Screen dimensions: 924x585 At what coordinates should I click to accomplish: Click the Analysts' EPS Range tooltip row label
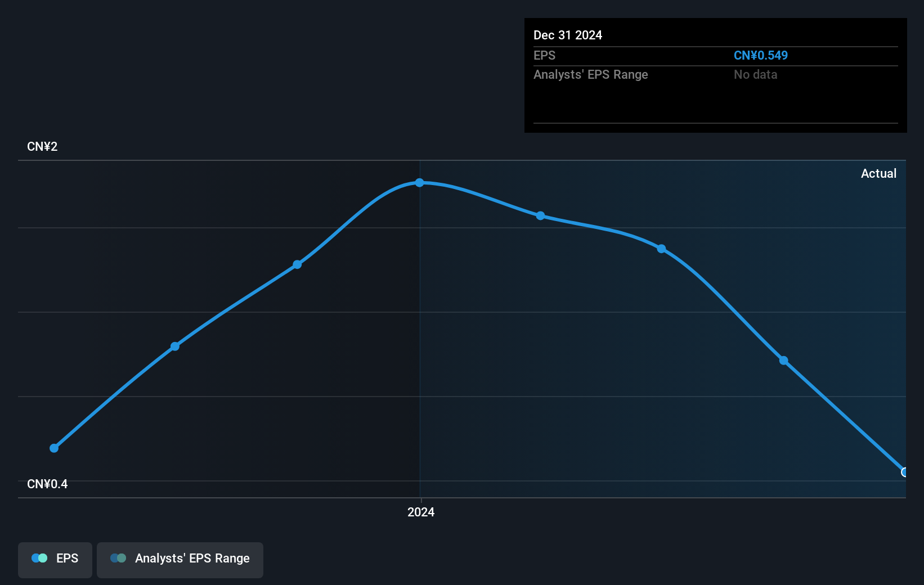click(591, 75)
